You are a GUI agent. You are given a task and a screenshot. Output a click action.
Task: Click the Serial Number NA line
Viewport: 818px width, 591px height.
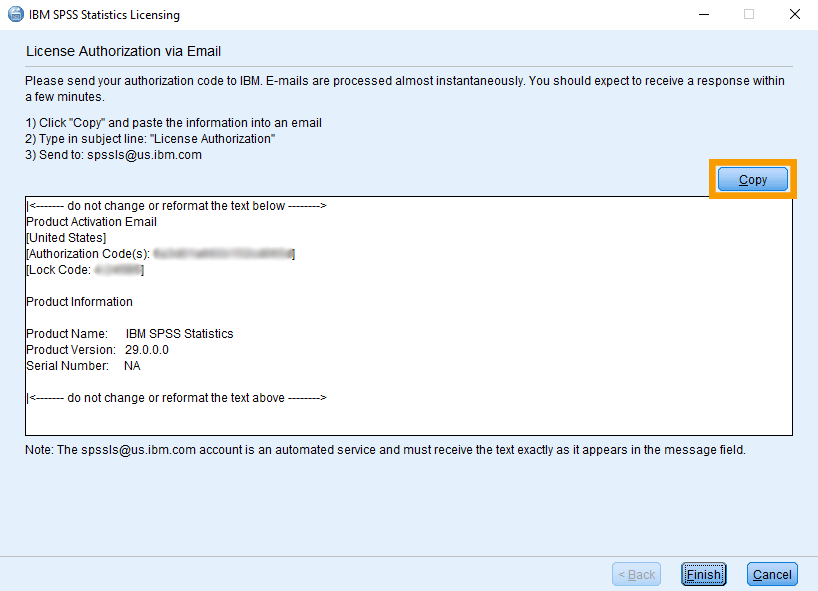pos(83,366)
